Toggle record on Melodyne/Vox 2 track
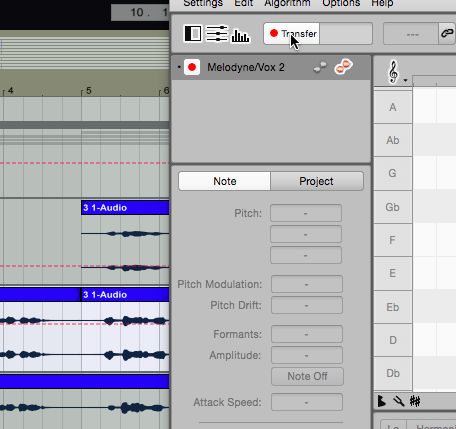Viewport: 456px width, 429px height. (x=192, y=67)
